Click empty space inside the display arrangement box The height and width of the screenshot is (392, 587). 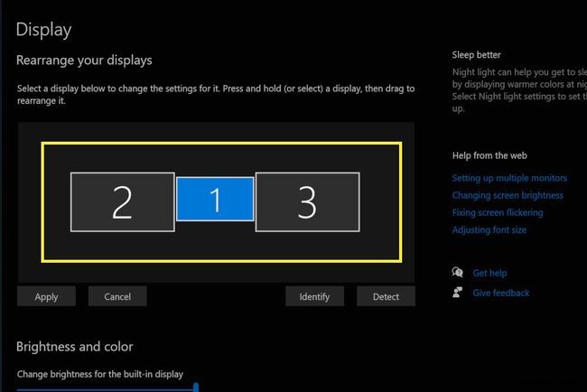point(217,245)
